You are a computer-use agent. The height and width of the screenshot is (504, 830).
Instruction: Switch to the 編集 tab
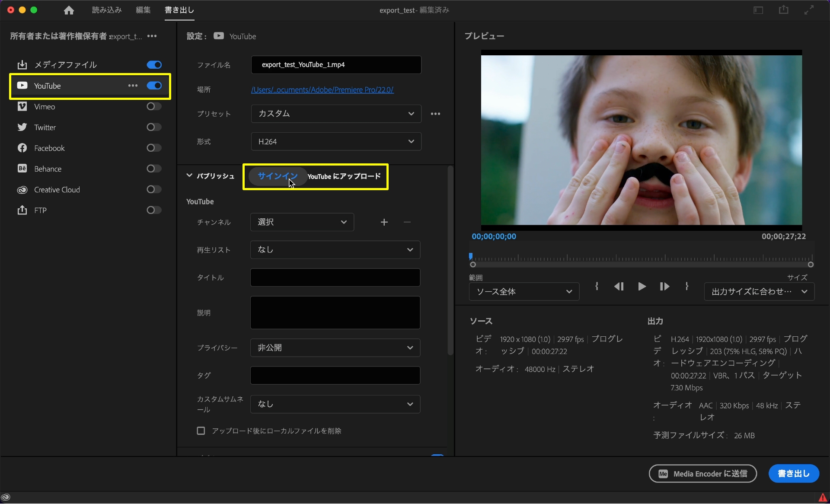tap(143, 10)
